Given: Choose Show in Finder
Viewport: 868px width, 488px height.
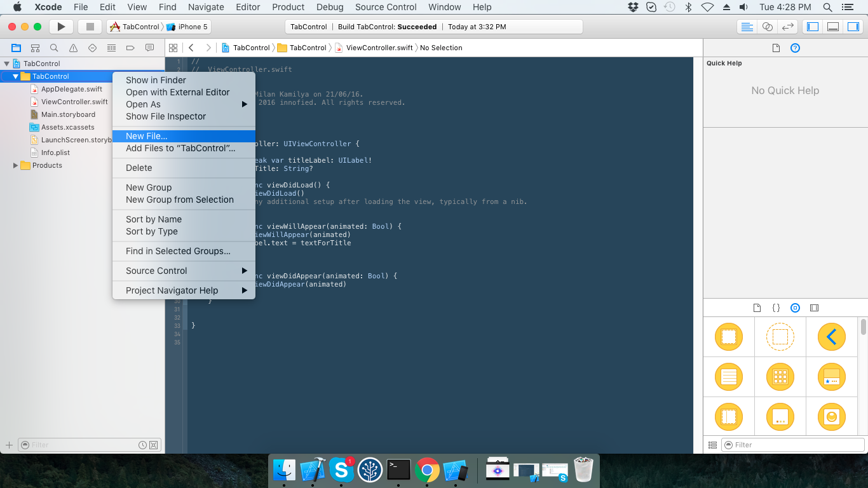Looking at the screenshot, I should (x=184, y=80).
